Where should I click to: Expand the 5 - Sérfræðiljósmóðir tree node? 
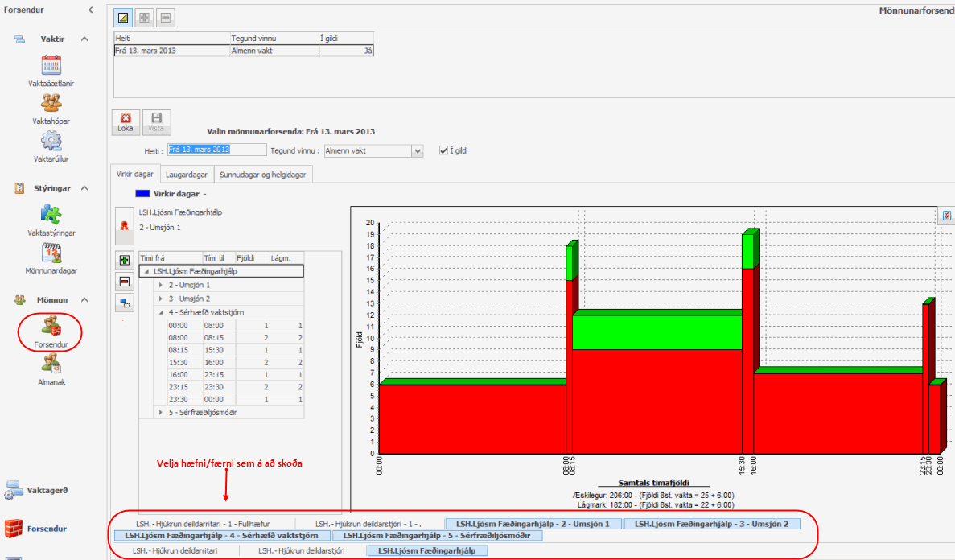(x=161, y=413)
